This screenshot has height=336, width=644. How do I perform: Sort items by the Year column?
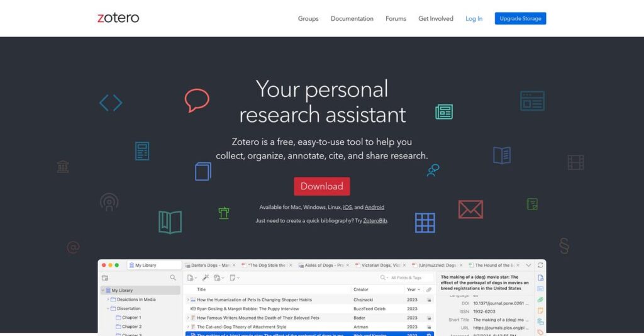(x=413, y=289)
